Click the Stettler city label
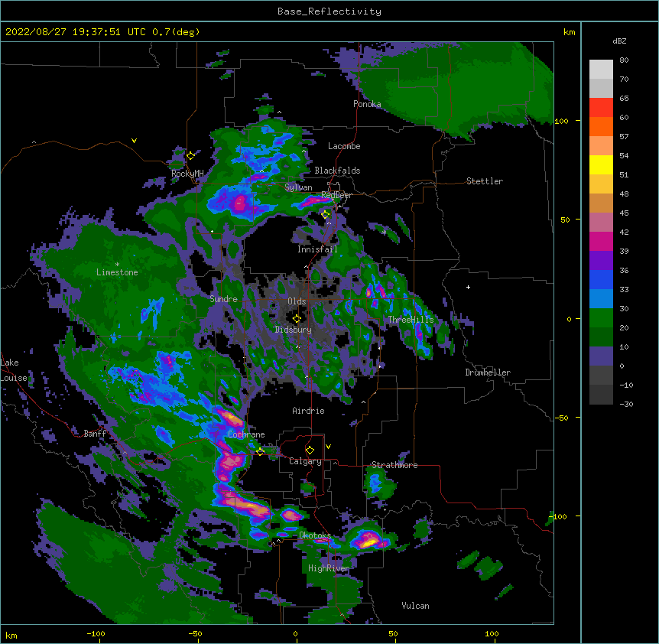Screen dimensions: 659x644 (485, 181)
